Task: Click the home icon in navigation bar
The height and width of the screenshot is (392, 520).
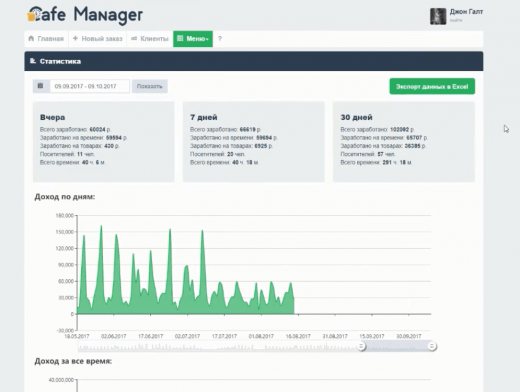Action: coord(31,38)
